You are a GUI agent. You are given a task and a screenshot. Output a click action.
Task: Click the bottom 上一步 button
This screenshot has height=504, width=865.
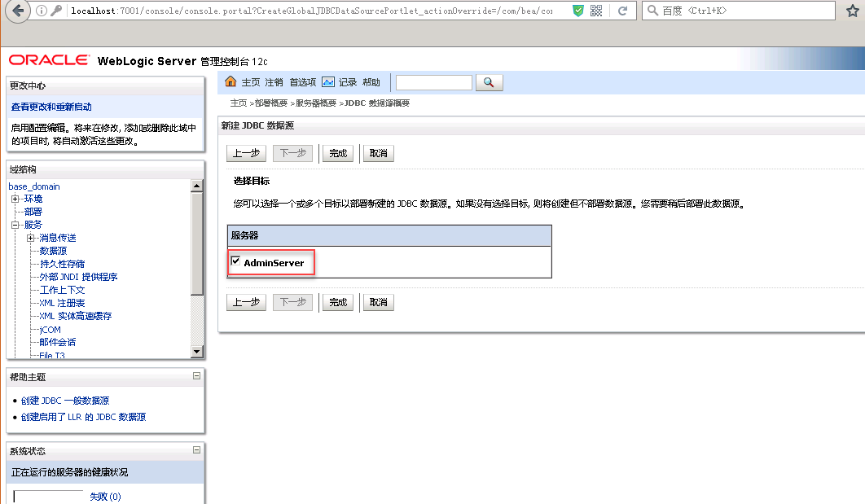tap(246, 302)
